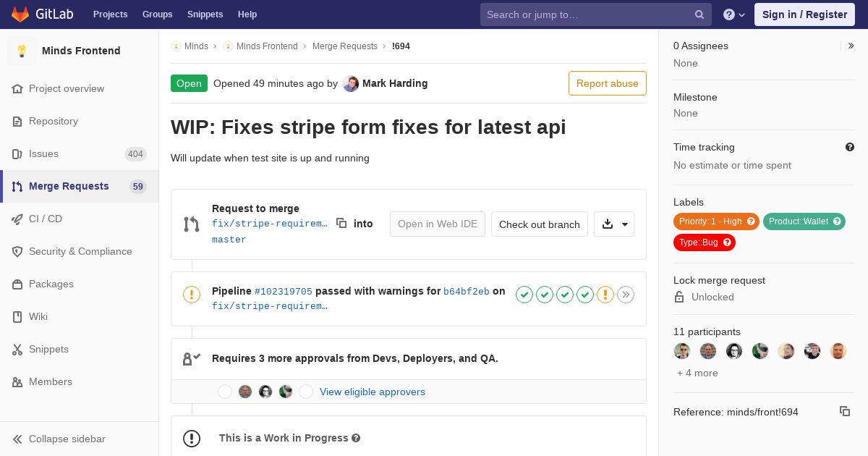Click Type::Bug label help icon

(x=727, y=242)
